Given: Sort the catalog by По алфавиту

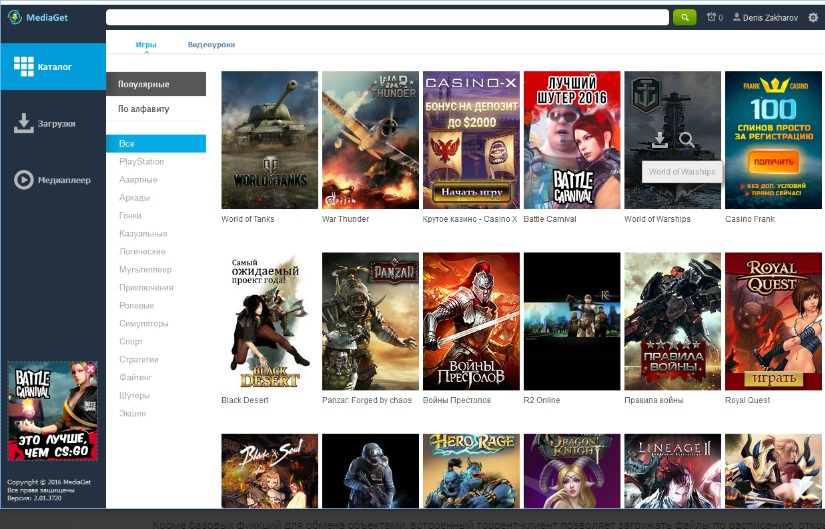Looking at the screenshot, I should point(144,109).
